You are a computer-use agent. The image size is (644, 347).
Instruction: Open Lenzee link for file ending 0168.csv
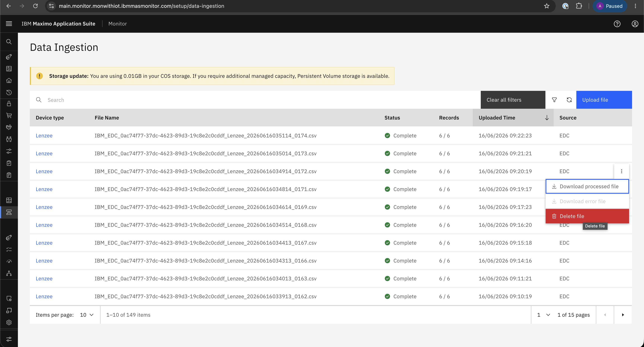pyautogui.click(x=44, y=225)
